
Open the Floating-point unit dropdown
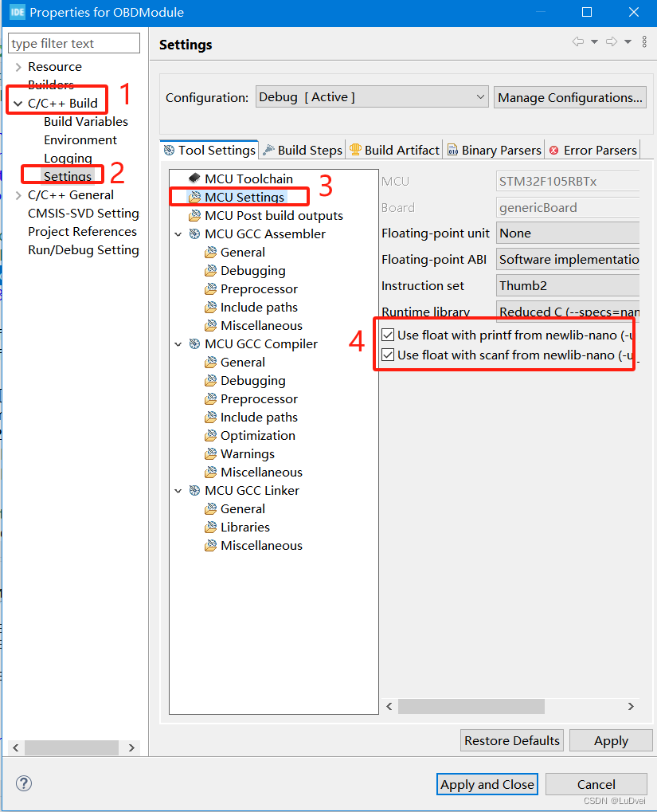click(568, 233)
